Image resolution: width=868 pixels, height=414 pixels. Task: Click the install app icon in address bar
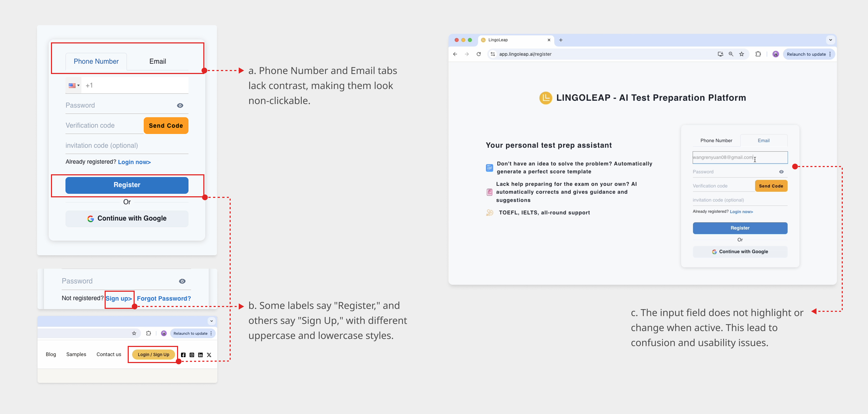(x=720, y=54)
